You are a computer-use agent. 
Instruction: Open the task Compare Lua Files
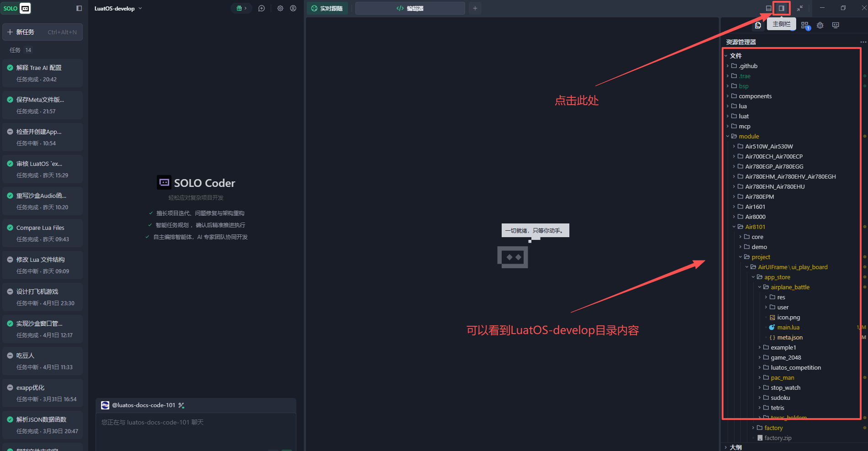click(x=43, y=233)
